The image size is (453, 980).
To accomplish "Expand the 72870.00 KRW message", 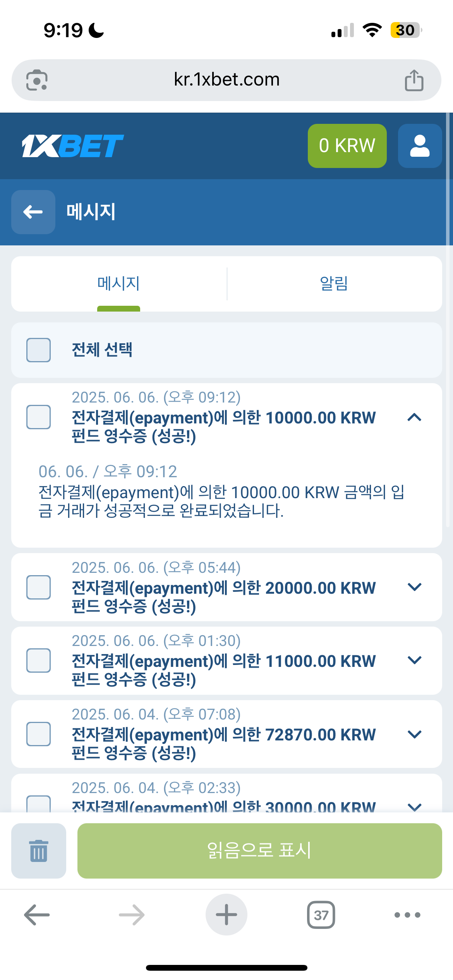I will pos(414,734).
